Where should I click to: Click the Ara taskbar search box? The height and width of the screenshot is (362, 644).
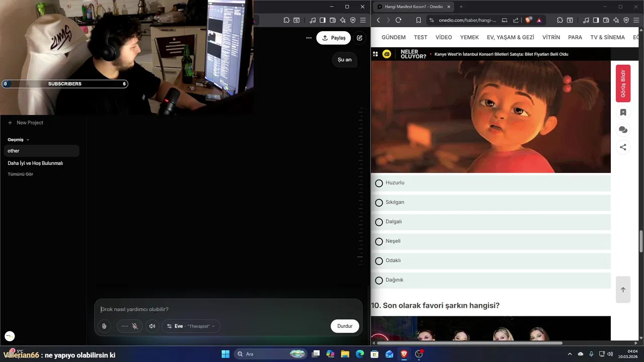pyautogui.click(x=270, y=354)
